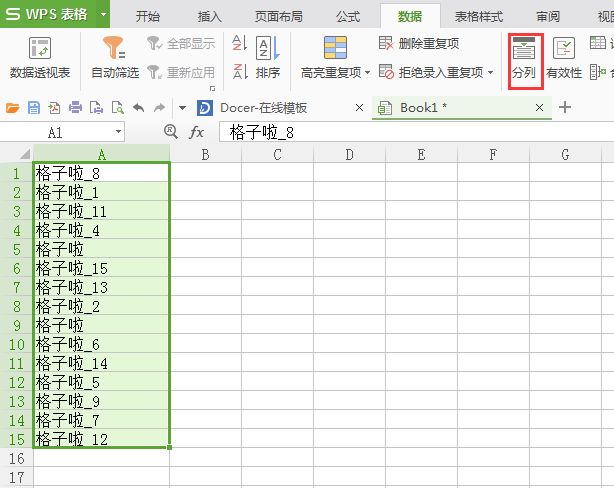
Task: Open the sort group dialog launcher
Action: pos(213,88)
